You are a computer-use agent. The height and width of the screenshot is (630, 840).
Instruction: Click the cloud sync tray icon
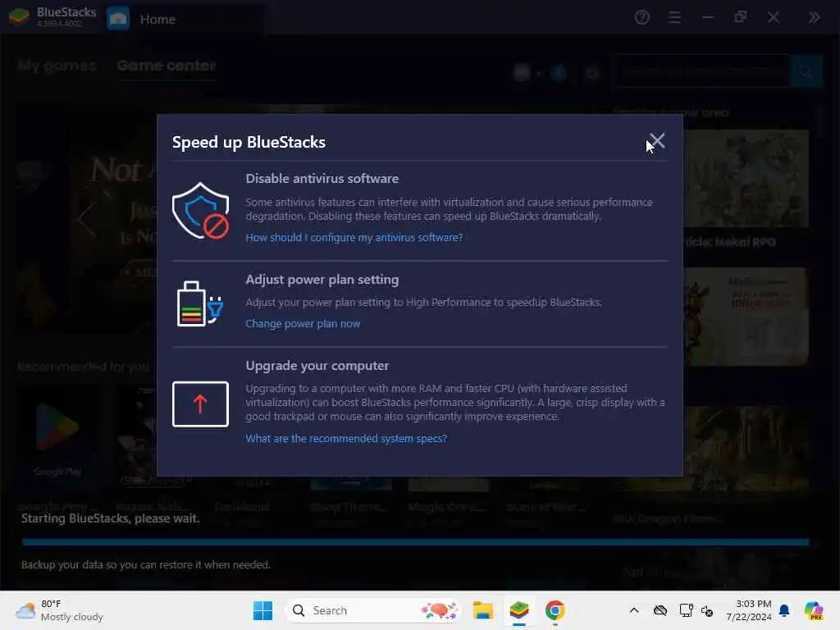[660, 610]
